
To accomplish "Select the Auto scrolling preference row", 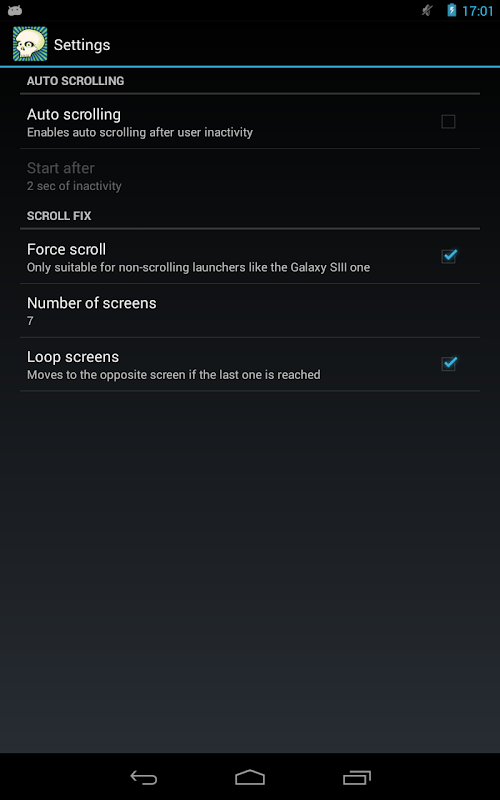I will pyautogui.click(x=250, y=122).
